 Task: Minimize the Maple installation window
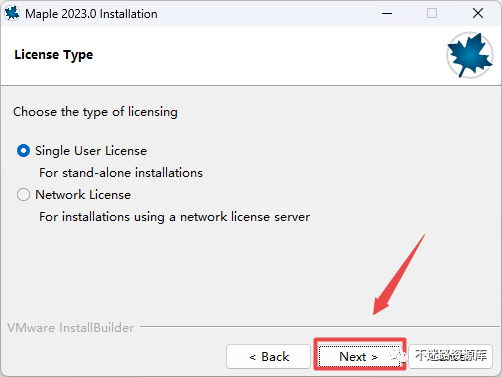click(x=387, y=13)
